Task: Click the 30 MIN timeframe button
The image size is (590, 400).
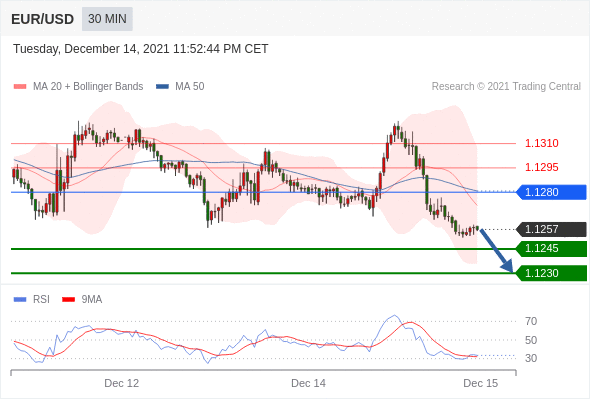Action: (x=107, y=19)
